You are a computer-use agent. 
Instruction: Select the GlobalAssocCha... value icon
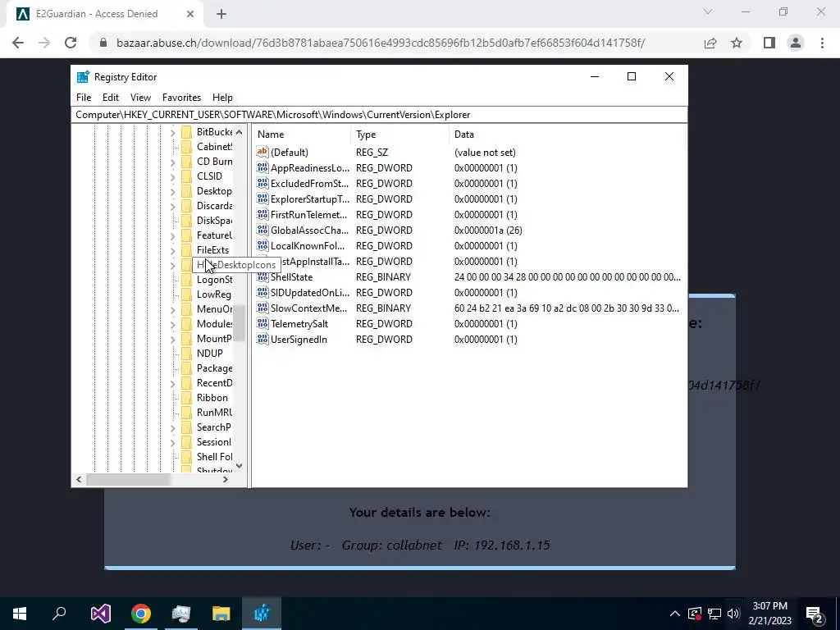(262, 230)
